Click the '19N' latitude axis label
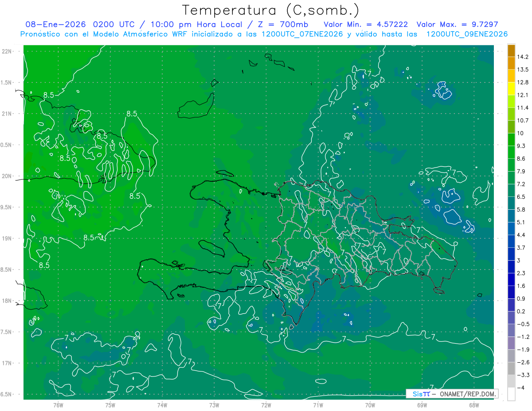 6,239
